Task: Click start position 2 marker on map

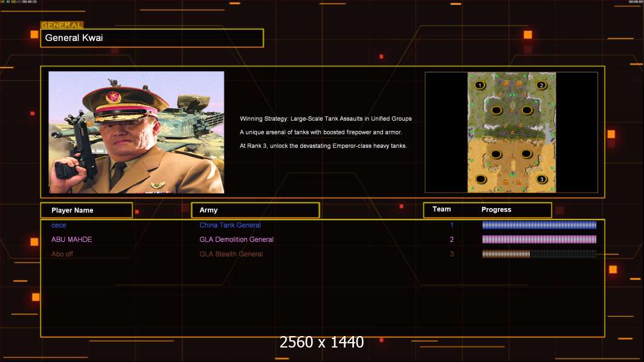Action: (541, 85)
